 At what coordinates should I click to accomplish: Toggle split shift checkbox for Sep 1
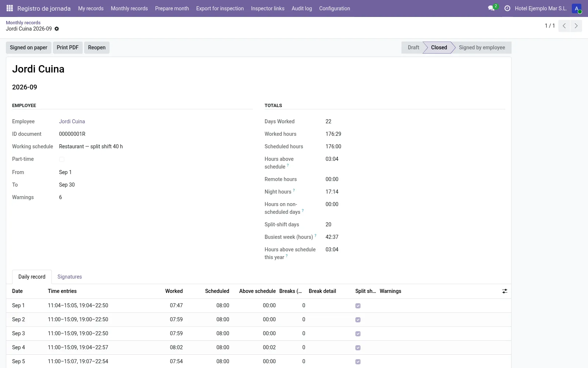[x=358, y=306]
